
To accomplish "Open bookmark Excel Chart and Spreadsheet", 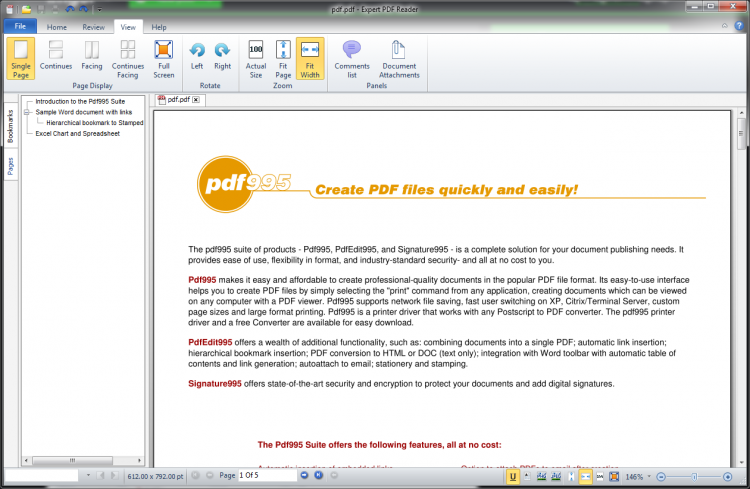I will pyautogui.click(x=77, y=133).
